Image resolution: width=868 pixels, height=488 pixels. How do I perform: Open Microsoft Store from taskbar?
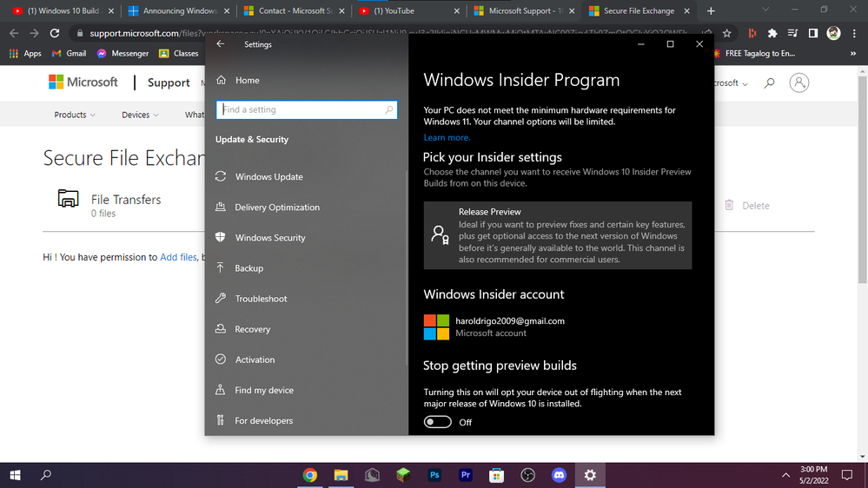coord(496,475)
